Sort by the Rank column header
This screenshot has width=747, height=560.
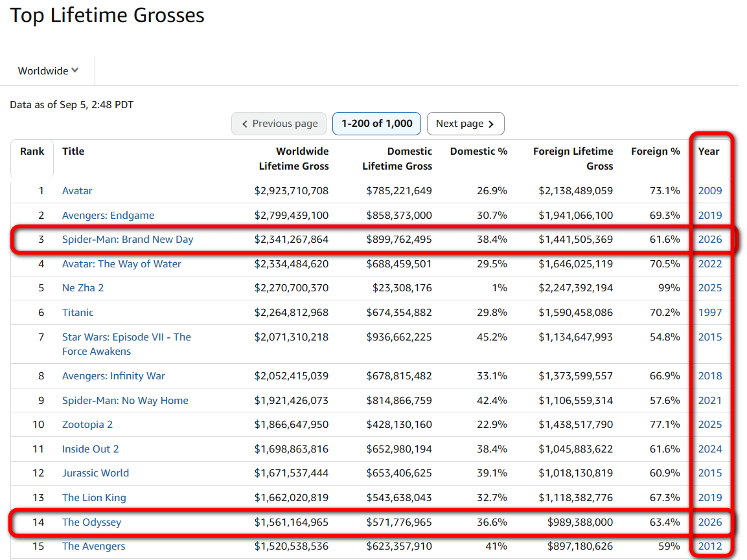32,151
